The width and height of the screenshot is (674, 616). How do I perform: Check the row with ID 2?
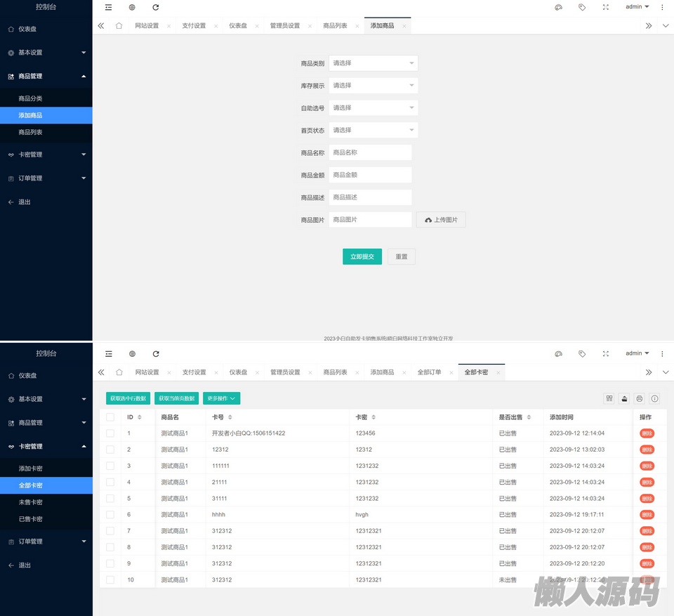110,450
